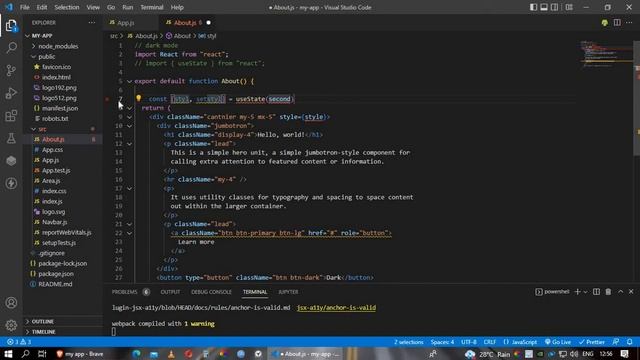Click the Windows Start button
The image size is (640, 360).
point(8,354)
